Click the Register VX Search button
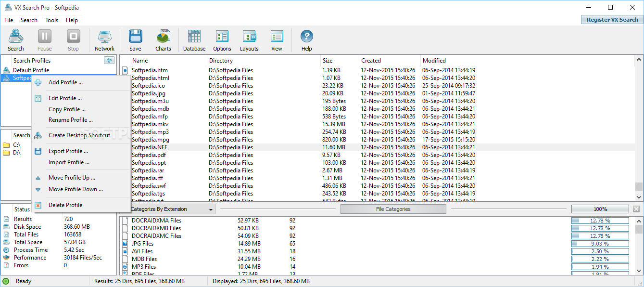Viewport: 644px width, 287px height. (x=612, y=20)
